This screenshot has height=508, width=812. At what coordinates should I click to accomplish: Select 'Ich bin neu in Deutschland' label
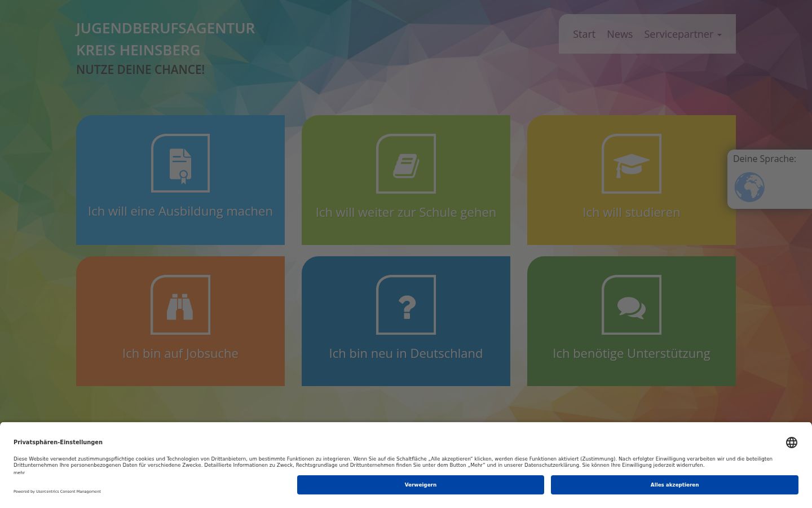406,353
